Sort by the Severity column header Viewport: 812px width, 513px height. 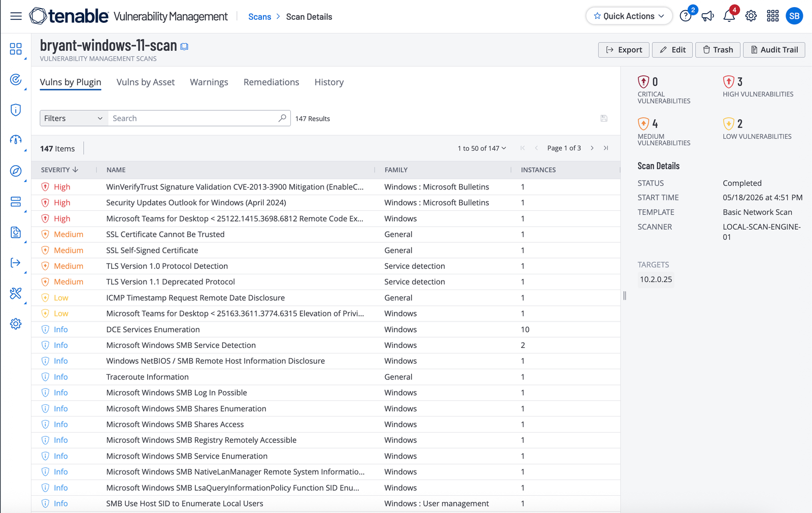(x=59, y=170)
